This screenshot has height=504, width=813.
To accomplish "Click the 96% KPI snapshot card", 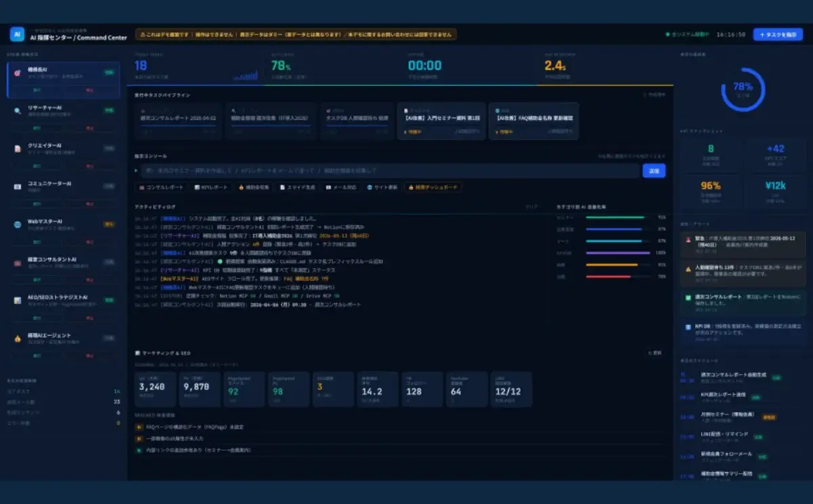I will [711, 190].
